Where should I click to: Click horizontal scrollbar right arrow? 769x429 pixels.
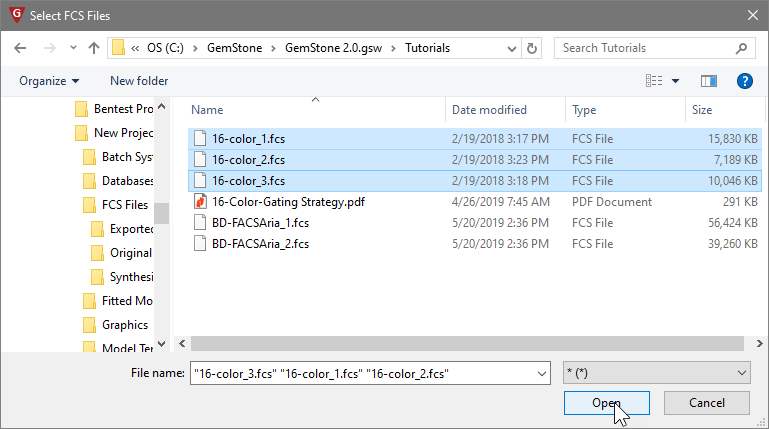click(x=759, y=343)
